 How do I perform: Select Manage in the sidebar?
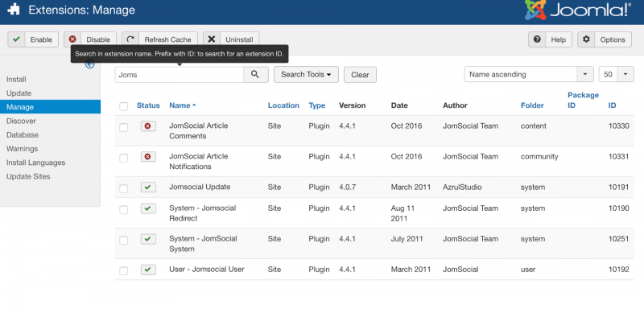click(50, 107)
